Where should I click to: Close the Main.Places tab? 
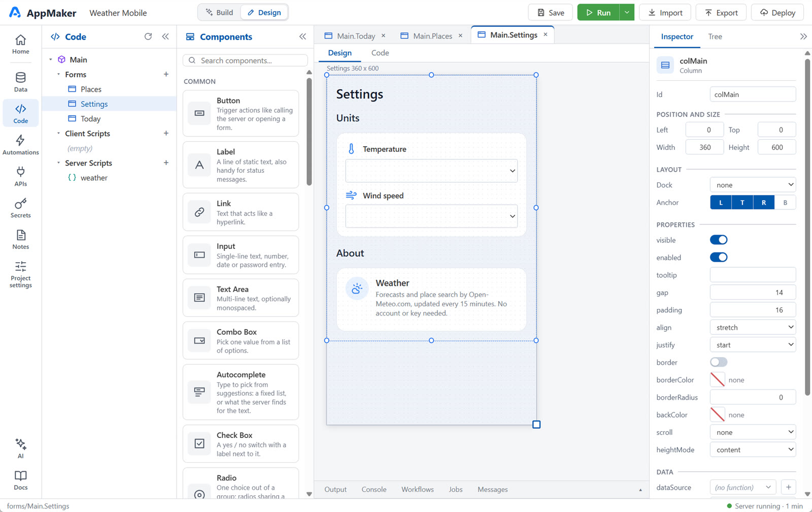[x=460, y=36]
